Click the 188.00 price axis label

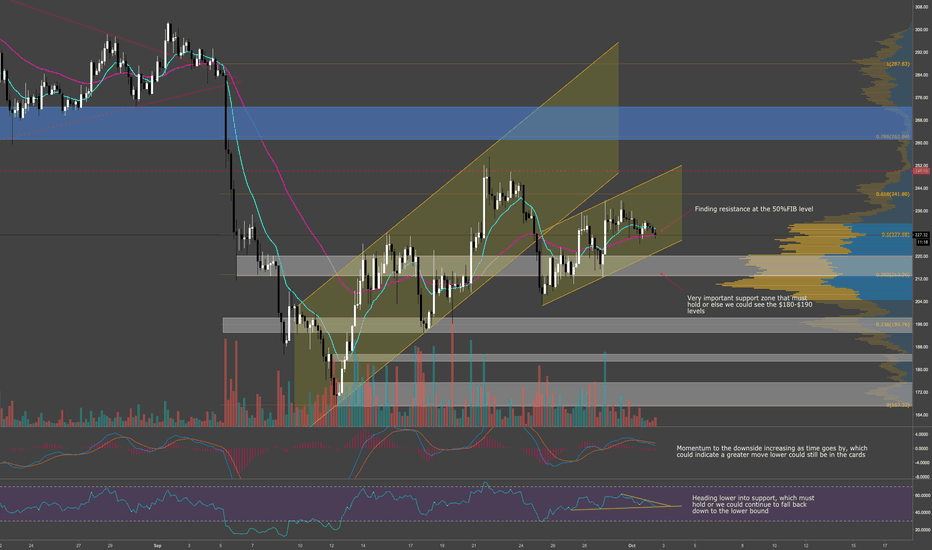[922, 347]
